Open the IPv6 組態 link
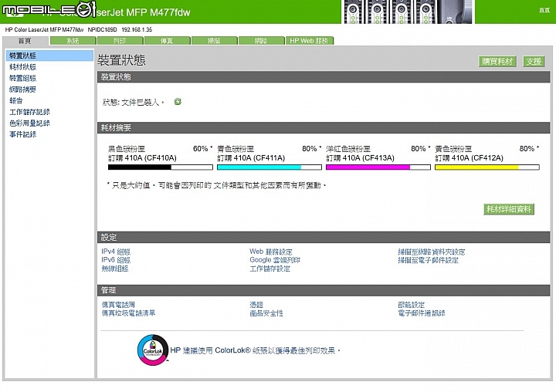The image size is (556, 392). coord(116,260)
